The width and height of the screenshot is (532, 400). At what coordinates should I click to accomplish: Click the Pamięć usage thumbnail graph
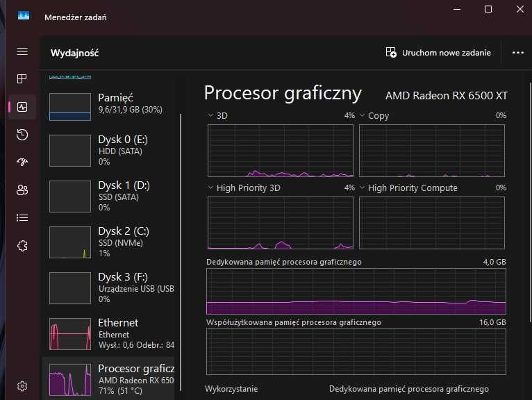tap(70, 107)
